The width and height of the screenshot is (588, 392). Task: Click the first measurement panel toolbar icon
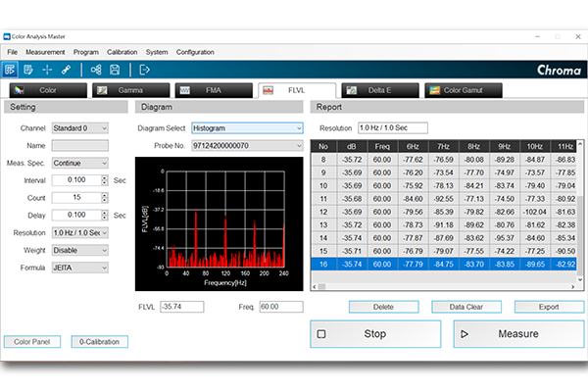(11, 70)
